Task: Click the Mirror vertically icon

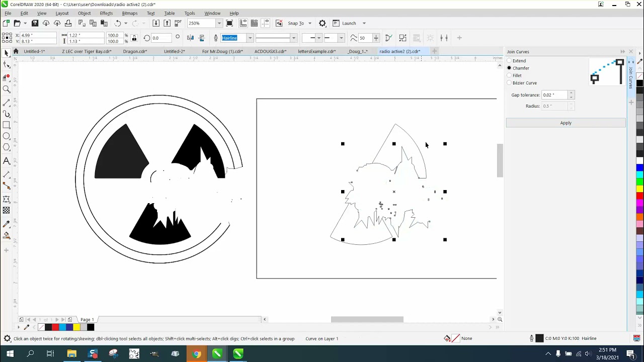Action: tap(202, 38)
